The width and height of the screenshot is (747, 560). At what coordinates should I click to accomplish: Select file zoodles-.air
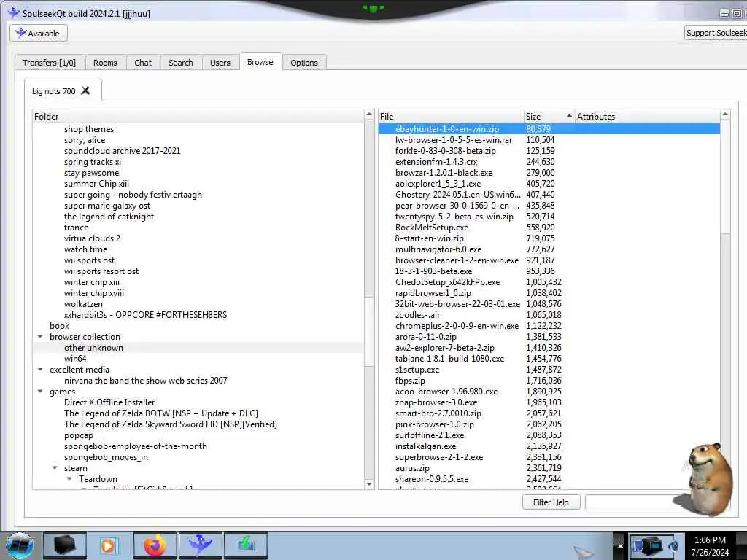click(417, 315)
